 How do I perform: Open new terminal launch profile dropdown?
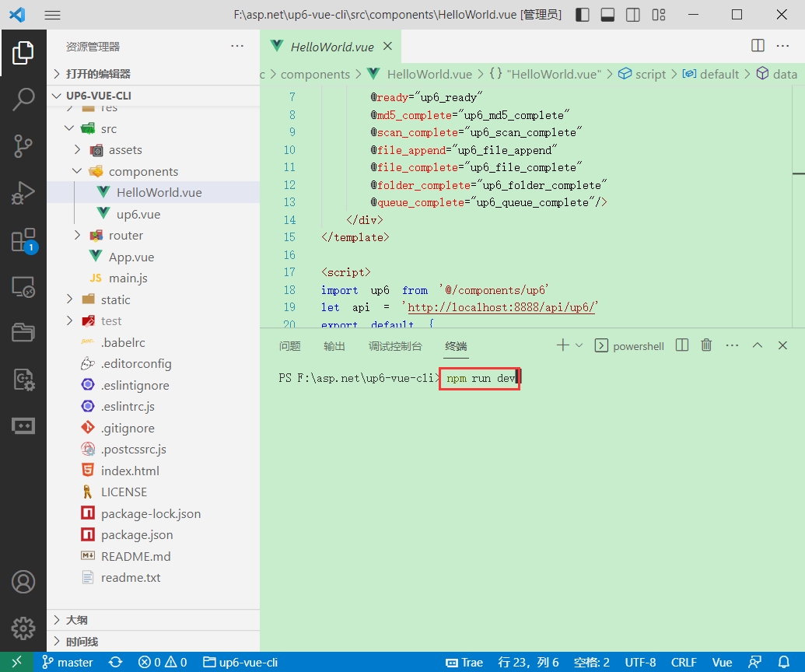[579, 345]
